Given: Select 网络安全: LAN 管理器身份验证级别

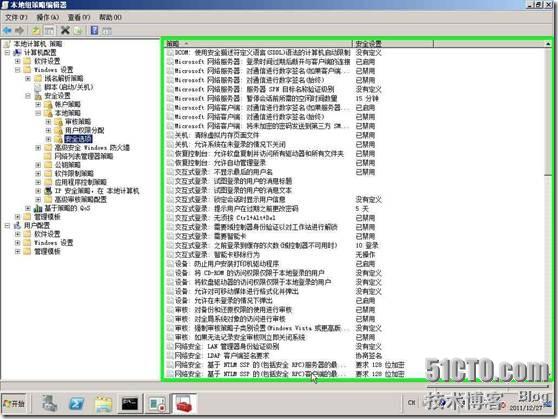Looking at the screenshot, I should (x=223, y=346).
